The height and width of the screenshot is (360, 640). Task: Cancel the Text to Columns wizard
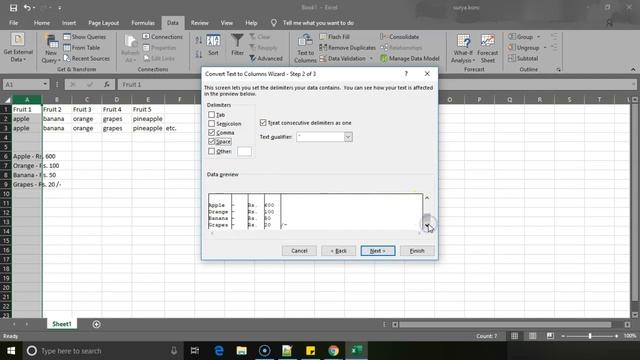(x=299, y=251)
